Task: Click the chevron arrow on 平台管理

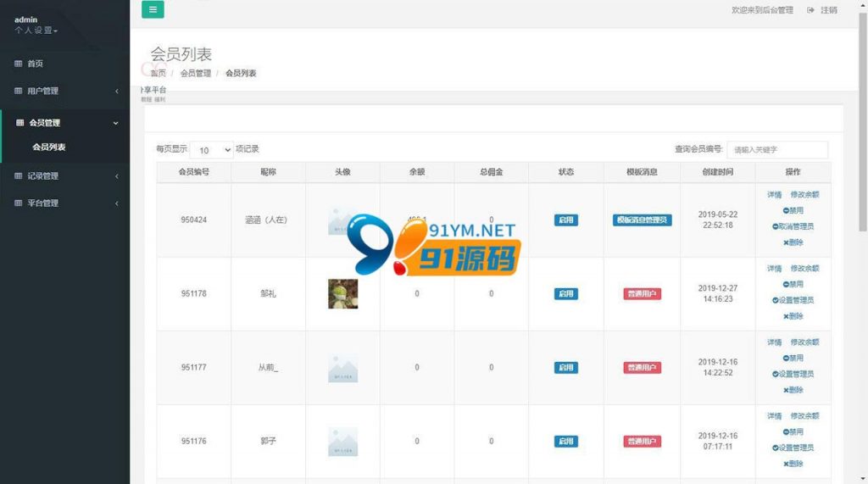Action: (116, 203)
